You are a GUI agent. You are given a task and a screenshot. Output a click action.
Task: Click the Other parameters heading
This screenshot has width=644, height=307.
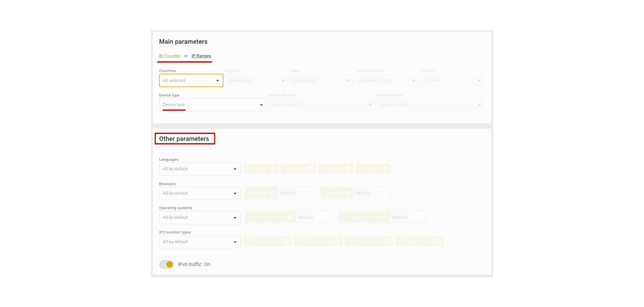(x=184, y=139)
